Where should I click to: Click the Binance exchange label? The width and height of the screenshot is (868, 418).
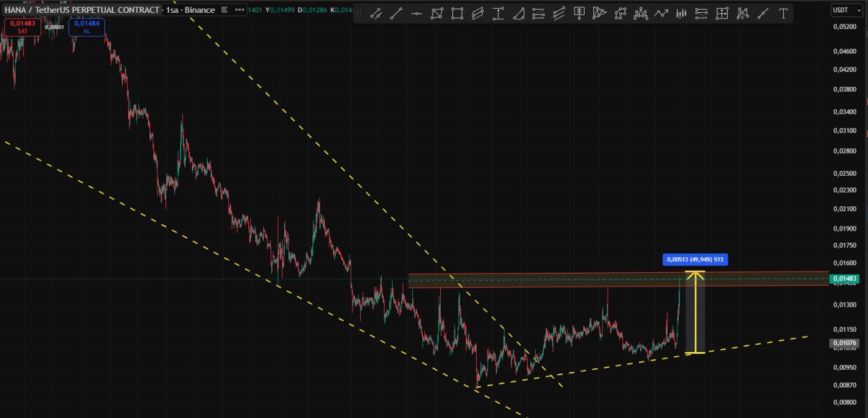click(200, 10)
